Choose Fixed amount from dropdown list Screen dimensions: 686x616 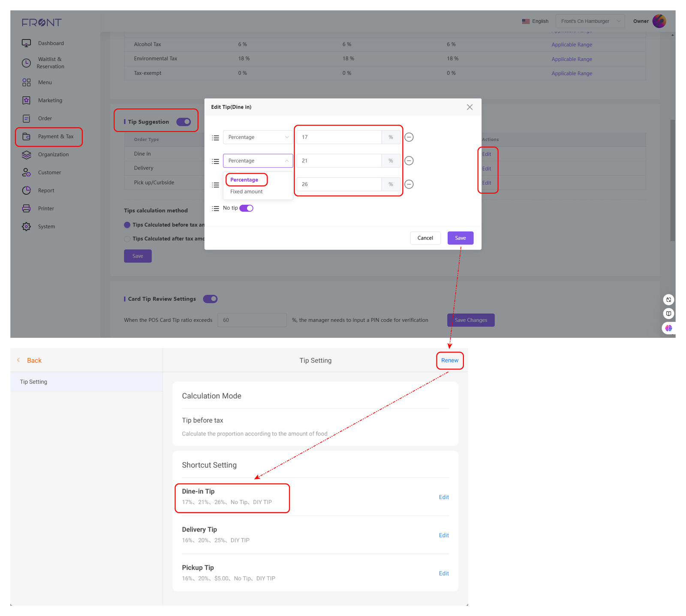[x=247, y=192]
